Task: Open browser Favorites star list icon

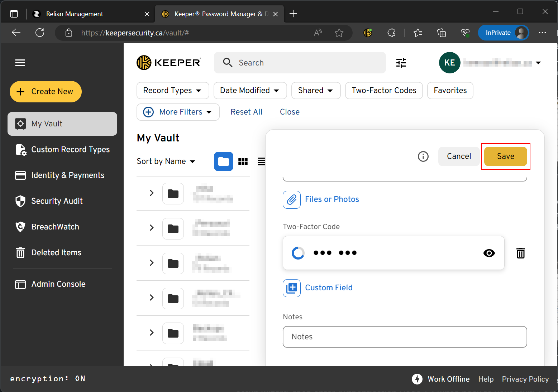Action: (418, 33)
